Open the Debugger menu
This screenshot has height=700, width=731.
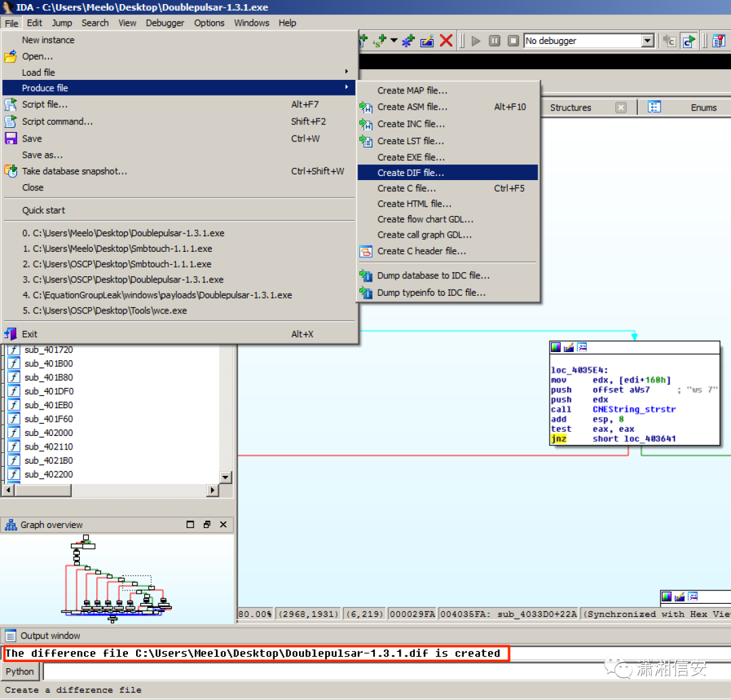coord(165,23)
